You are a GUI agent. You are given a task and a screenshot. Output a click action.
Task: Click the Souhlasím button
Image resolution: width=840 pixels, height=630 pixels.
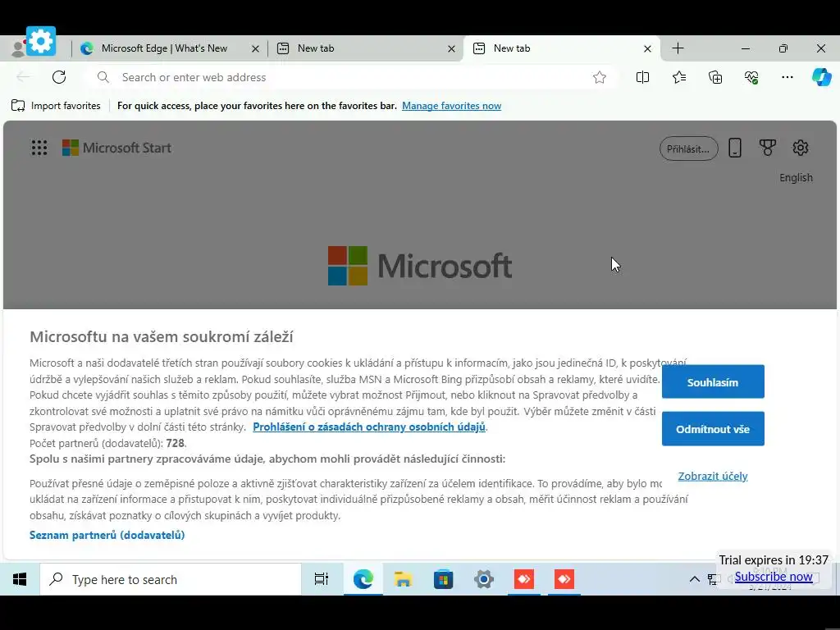pos(713,382)
